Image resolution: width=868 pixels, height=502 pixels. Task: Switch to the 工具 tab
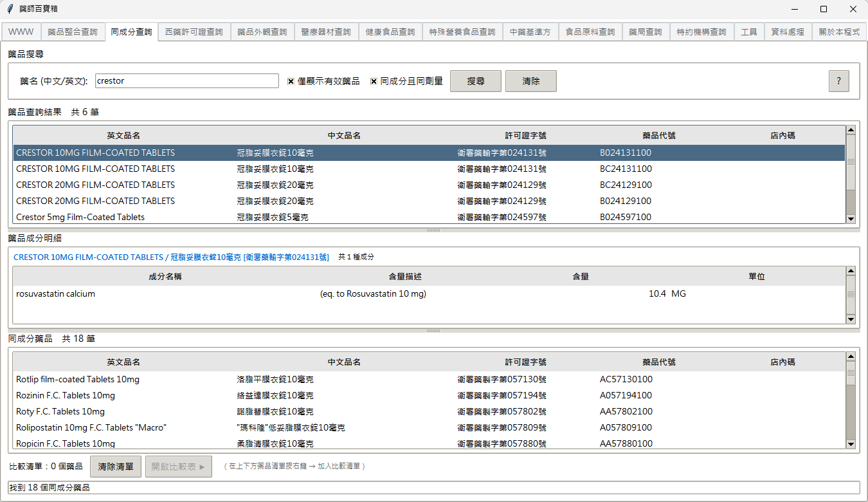point(749,32)
